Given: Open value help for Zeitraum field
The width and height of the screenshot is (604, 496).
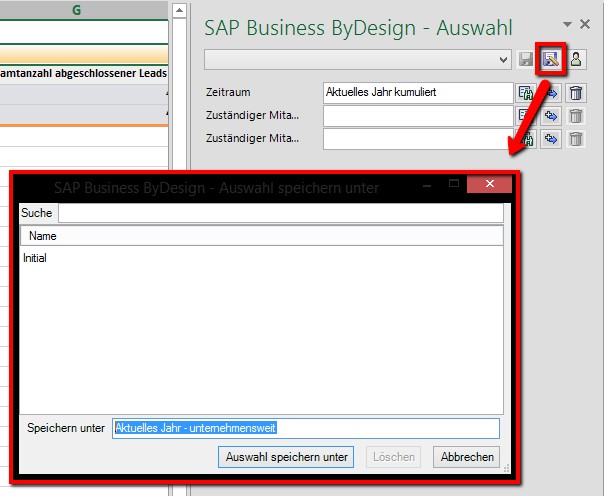Looking at the screenshot, I should (x=526, y=93).
